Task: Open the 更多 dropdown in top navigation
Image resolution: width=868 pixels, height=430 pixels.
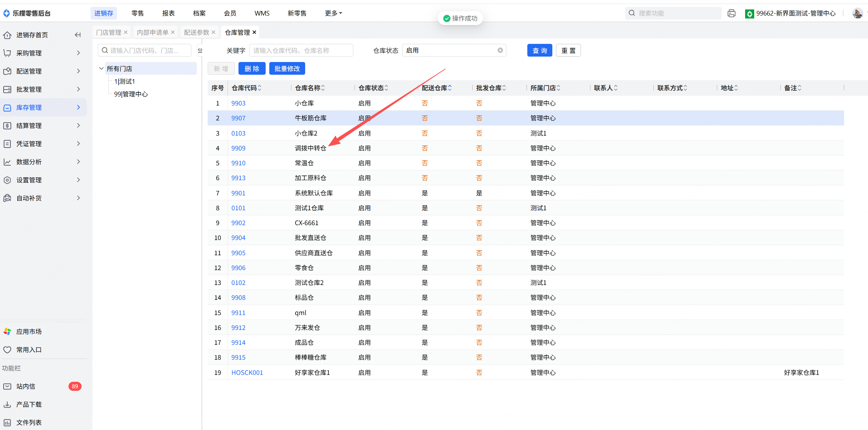Action: click(333, 13)
